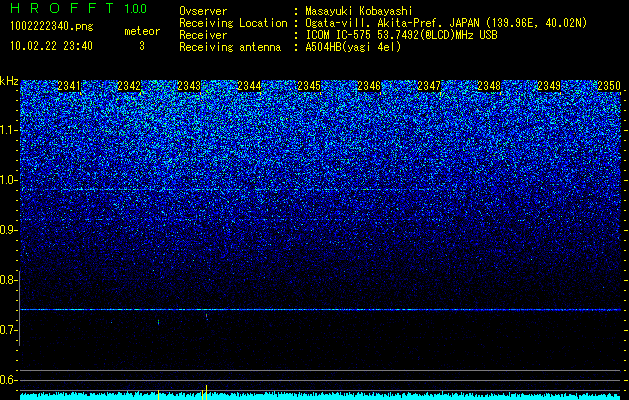Click the 2349 time marker
This screenshot has height=400, width=629.
coord(549,86)
